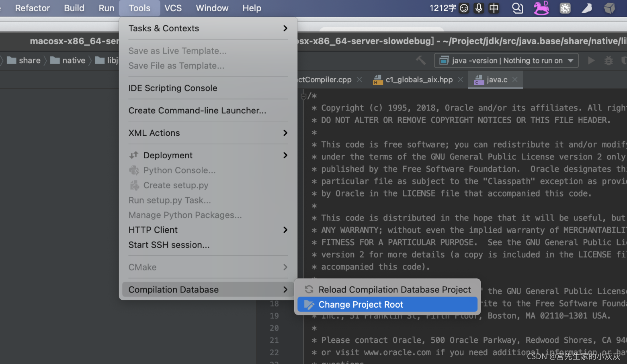The width and height of the screenshot is (627, 364).
Task: Open the Build menu
Action: click(74, 8)
